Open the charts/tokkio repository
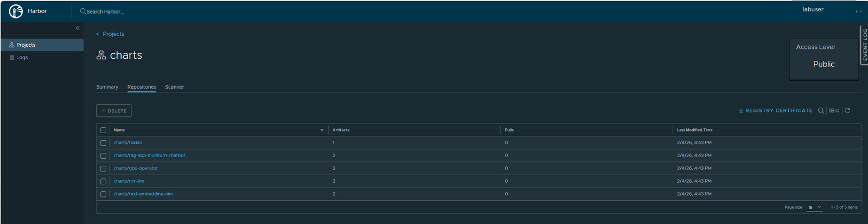Screen dimensions: 868x224 coord(128,142)
